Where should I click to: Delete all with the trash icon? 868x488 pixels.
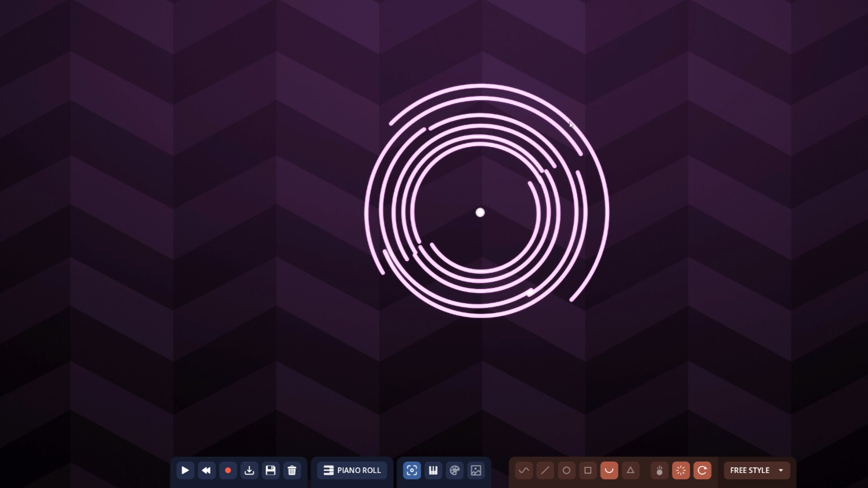click(x=292, y=470)
